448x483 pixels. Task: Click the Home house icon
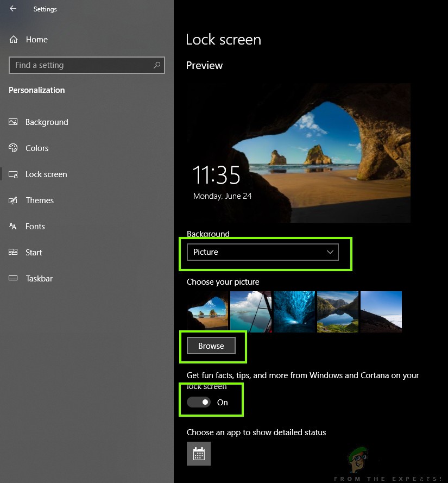12,39
